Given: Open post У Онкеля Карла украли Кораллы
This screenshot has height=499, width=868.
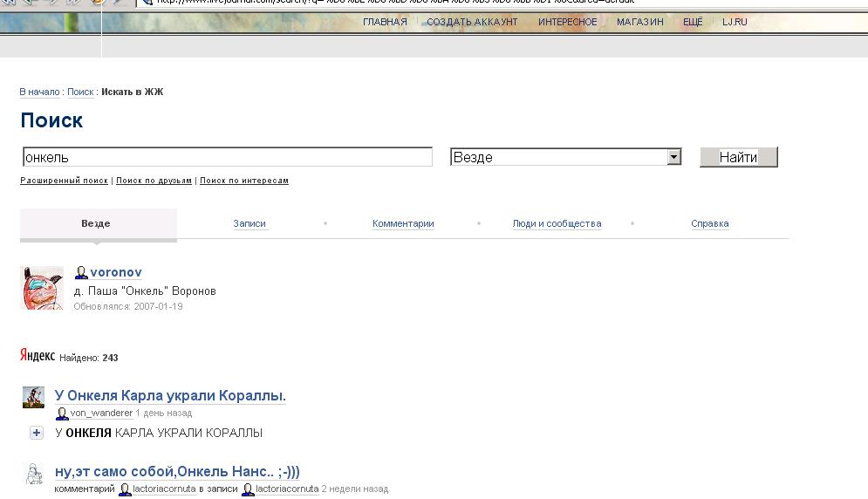Looking at the screenshot, I should coord(170,396).
